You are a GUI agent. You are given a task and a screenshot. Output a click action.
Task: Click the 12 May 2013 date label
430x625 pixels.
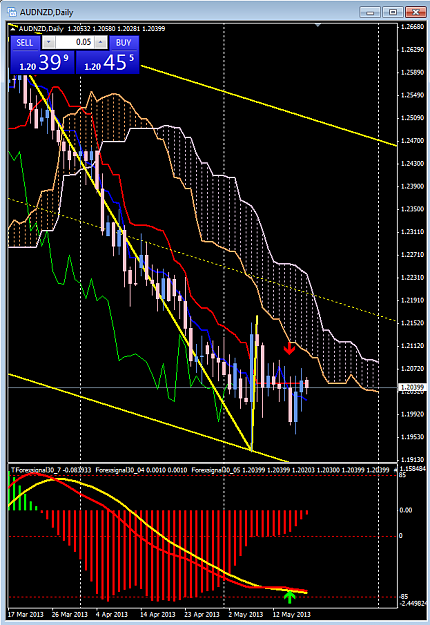point(291,614)
